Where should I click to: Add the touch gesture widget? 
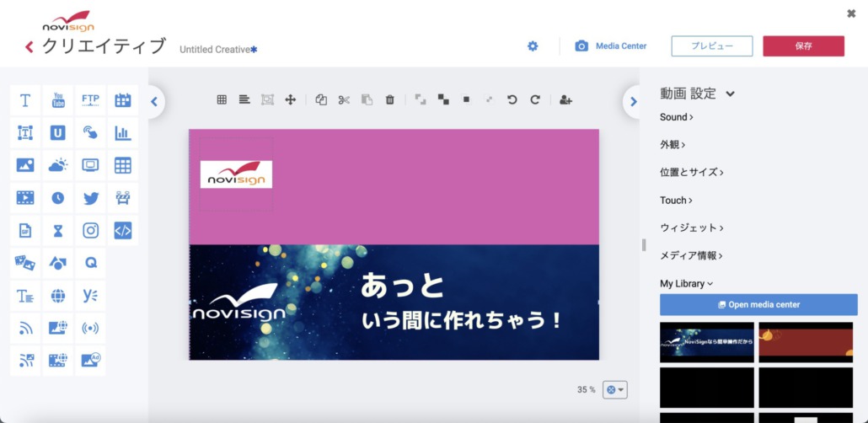click(90, 133)
